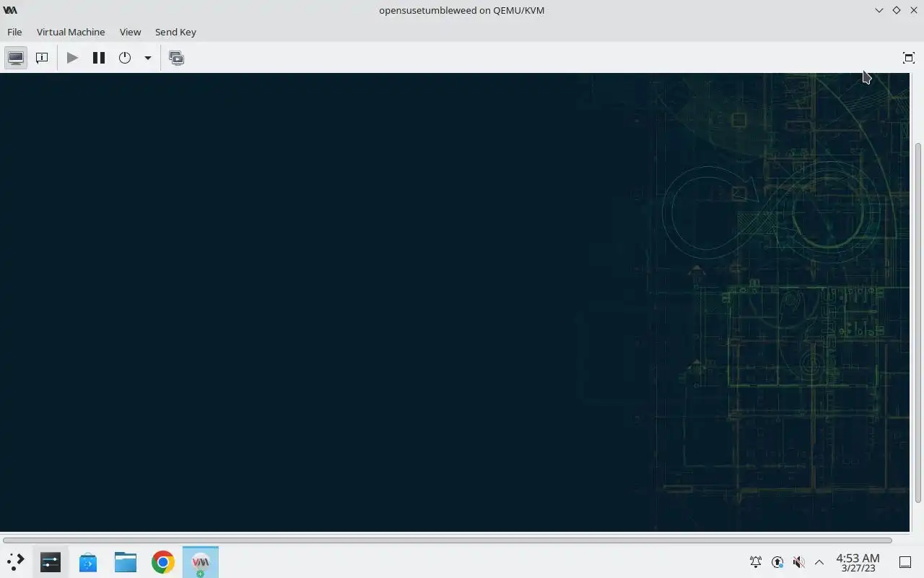Open the File menu
Viewport: 924px width, 578px height.
click(14, 32)
